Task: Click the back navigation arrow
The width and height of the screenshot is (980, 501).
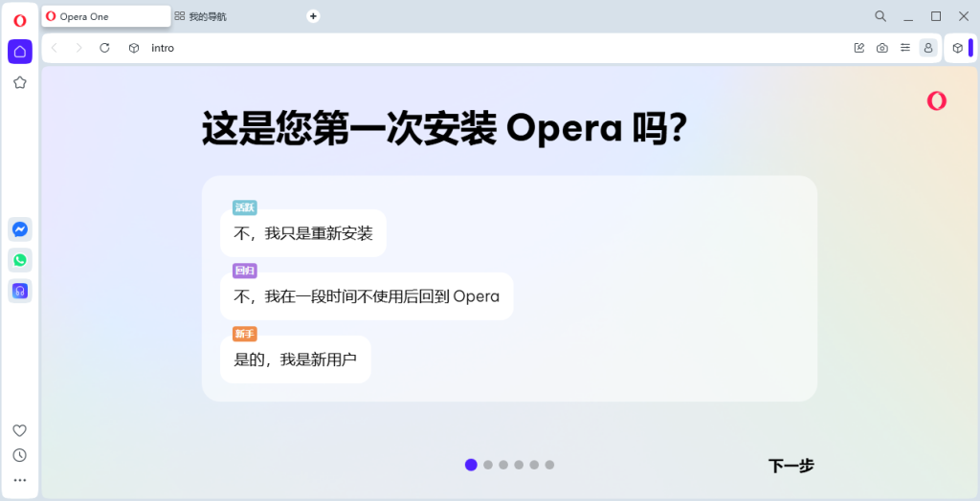Action: (x=55, y=48)
